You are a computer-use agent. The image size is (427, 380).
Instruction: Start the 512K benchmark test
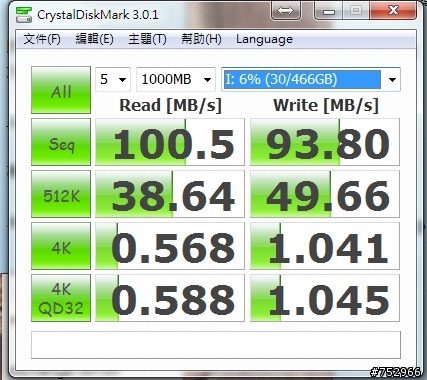click(x=61, y=194)
